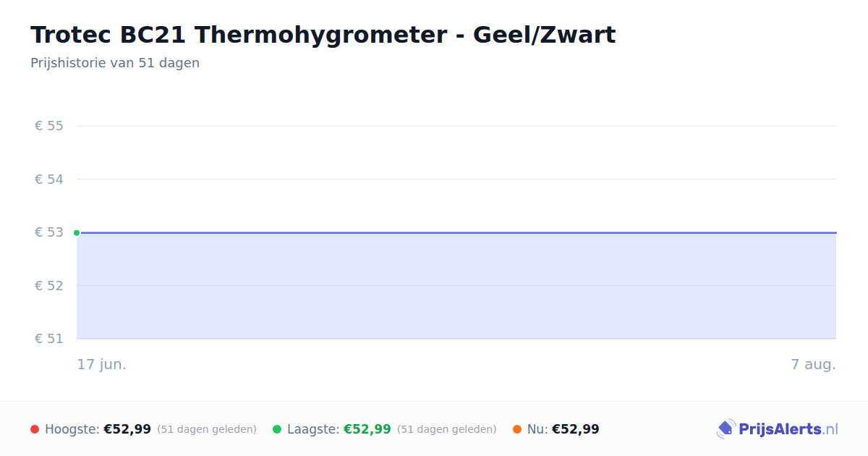Click the € 54 y-axis label
This screenshot has width=868, height=456.
49,179
